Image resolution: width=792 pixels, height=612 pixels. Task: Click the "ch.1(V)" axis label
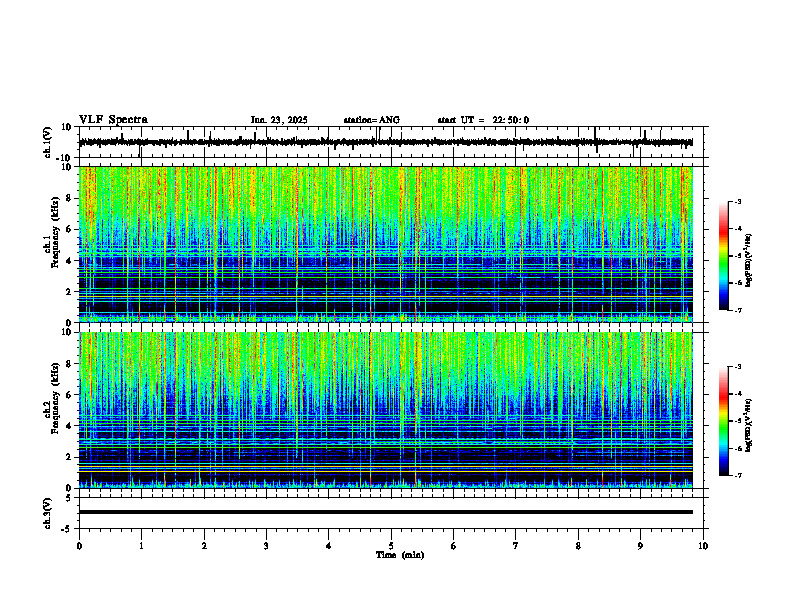[x=47, y=142]
